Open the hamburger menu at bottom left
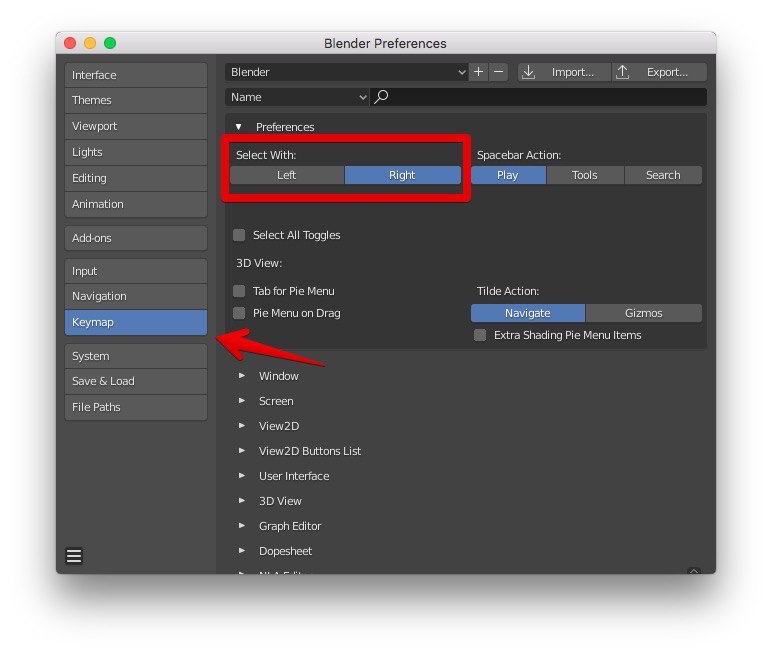This screenshot has width=772, height=654. click(x=74, y=556)
